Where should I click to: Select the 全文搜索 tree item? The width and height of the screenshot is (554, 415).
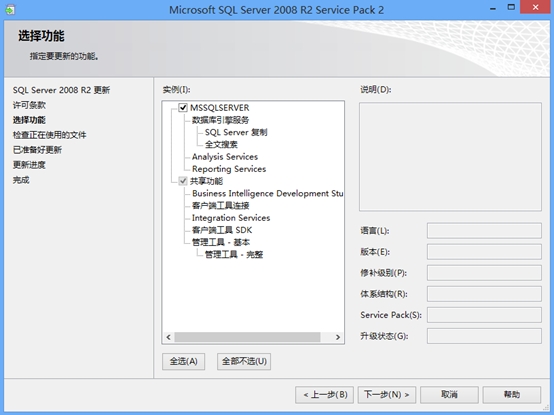click(x=221, y=144)
